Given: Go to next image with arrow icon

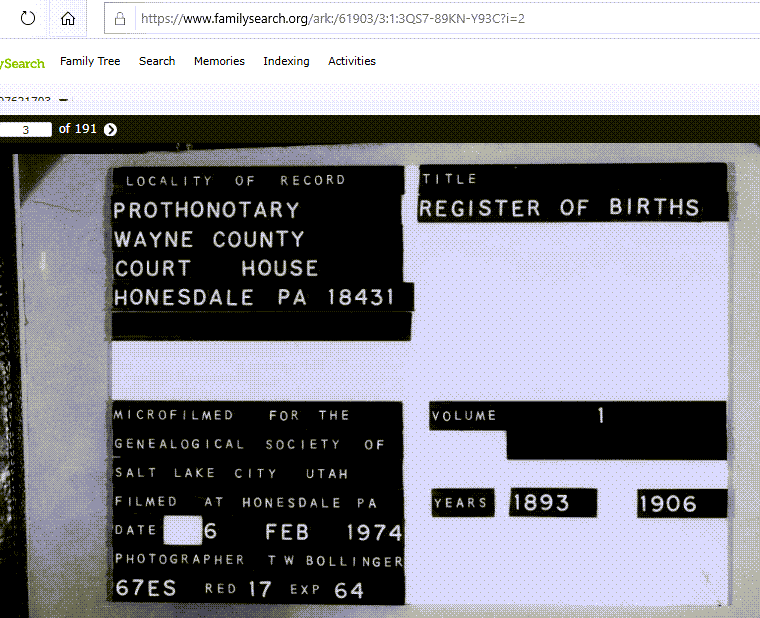Looking at the screenshot, I should [110, 129].
